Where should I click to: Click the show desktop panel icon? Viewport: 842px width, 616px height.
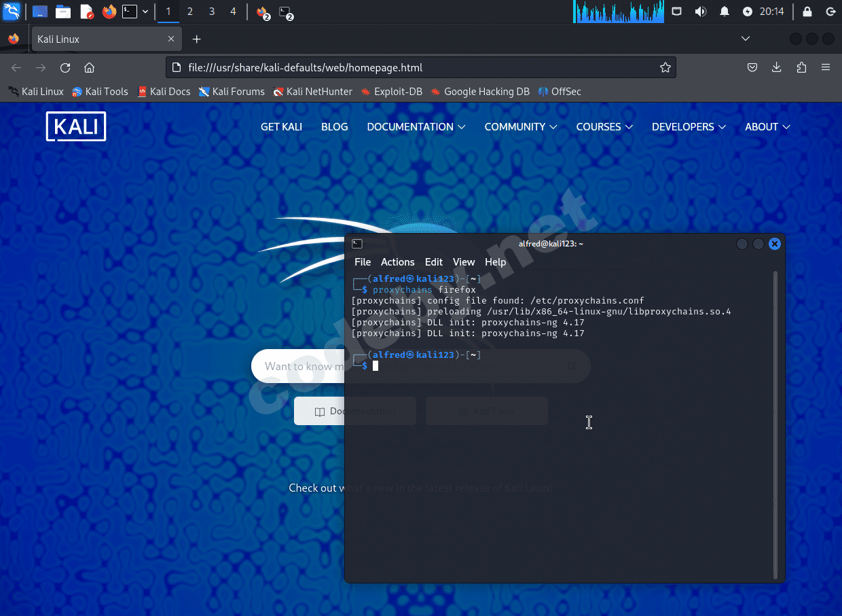click(40, 12)
